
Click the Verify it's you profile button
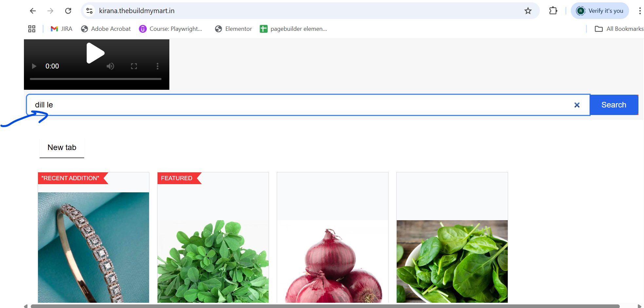(600, 11)
